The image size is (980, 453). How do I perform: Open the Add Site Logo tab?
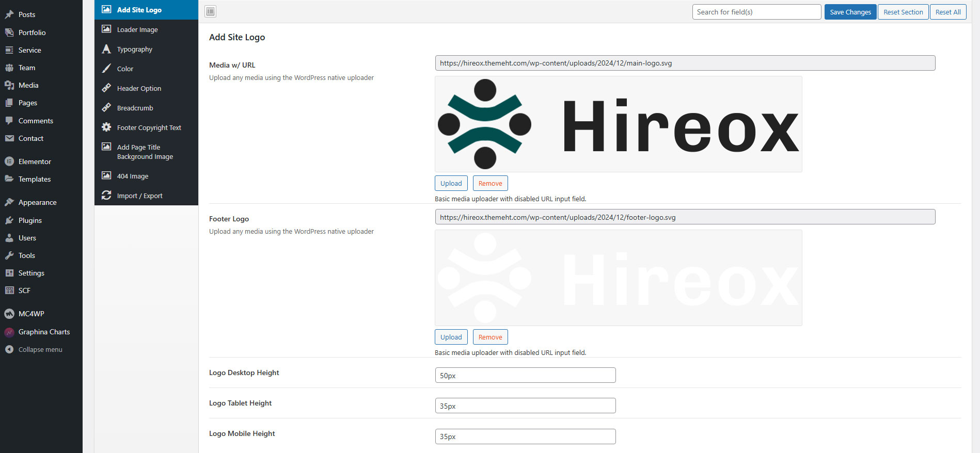click(x=146, y=10)
